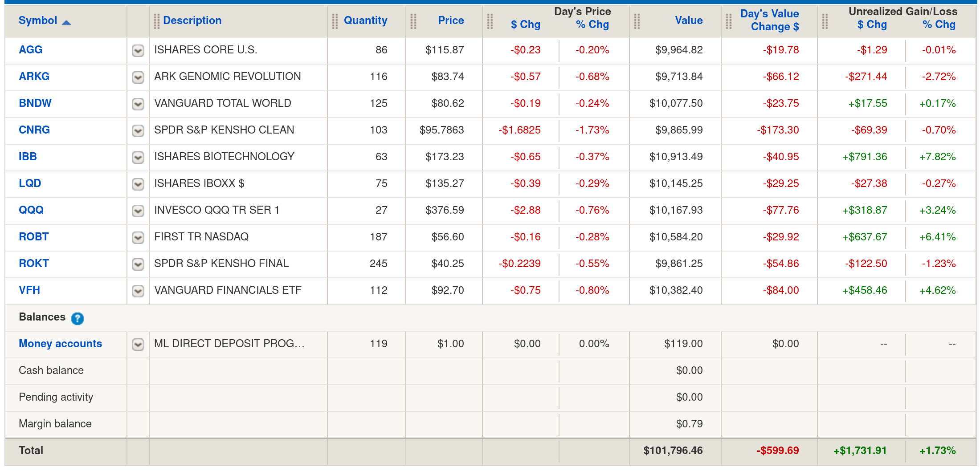This screenshot has width=980, height=471.
Task: Sort by Unrealized Gain/Loss % Chg
Action: pos(939,25)
